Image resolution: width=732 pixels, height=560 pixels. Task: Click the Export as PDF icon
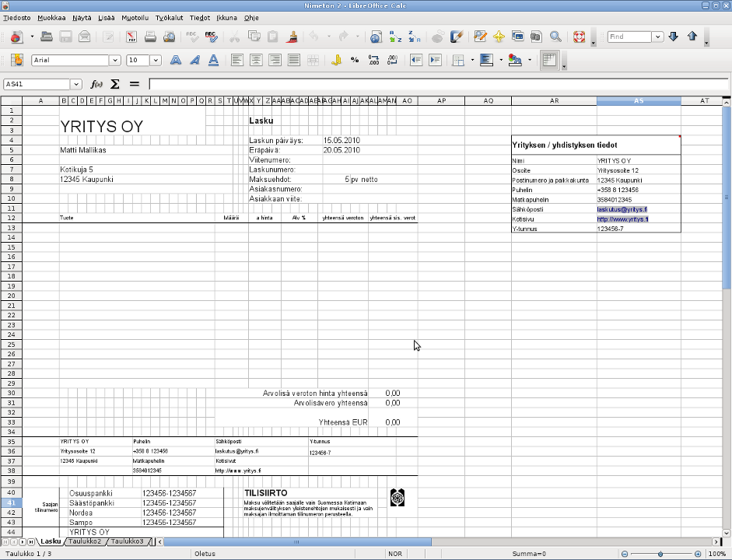pos(131,37)
